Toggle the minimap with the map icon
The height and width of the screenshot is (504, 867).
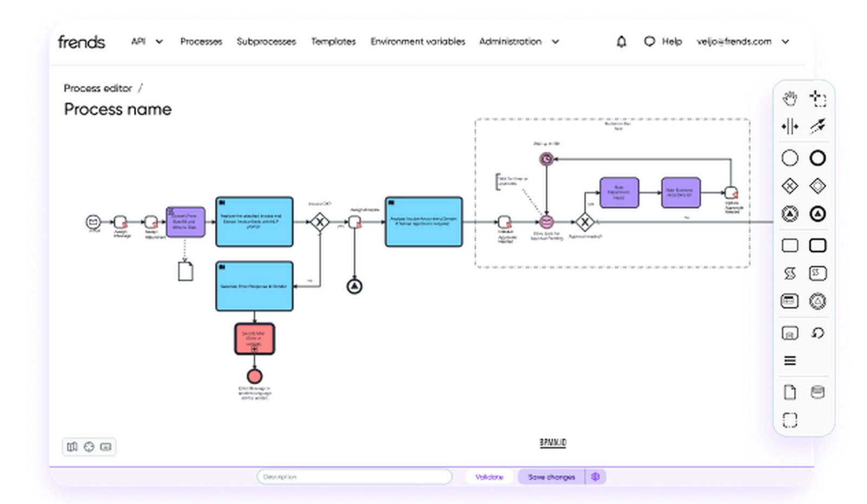[x=72, y=447]
